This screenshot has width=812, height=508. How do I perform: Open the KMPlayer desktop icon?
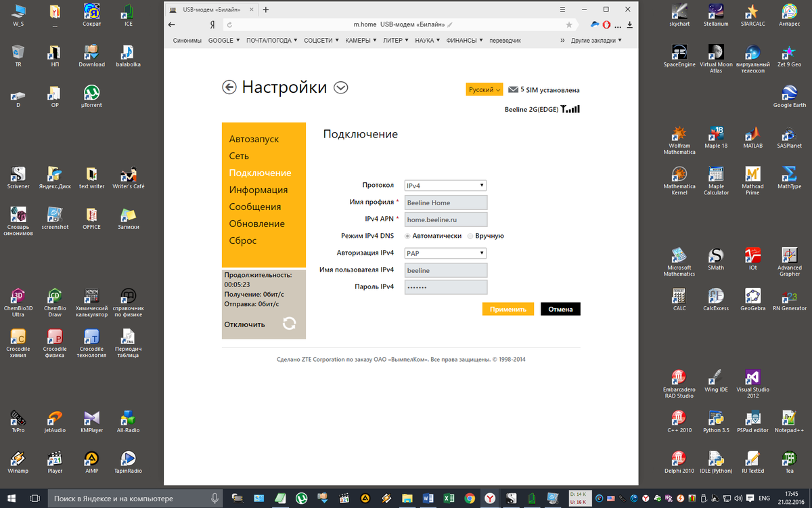pyautogui.click(x=91, y=421)
